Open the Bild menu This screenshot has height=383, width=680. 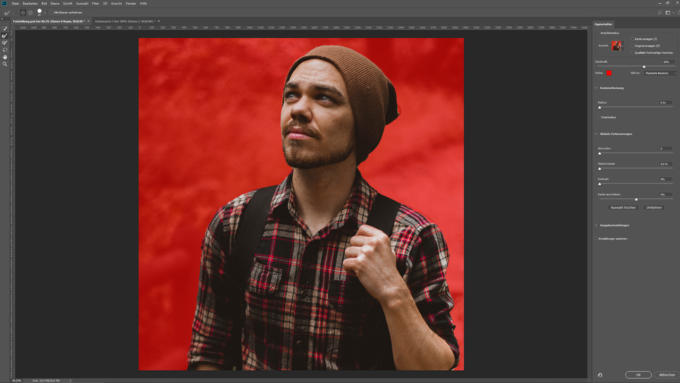click(x=44, y=3)
